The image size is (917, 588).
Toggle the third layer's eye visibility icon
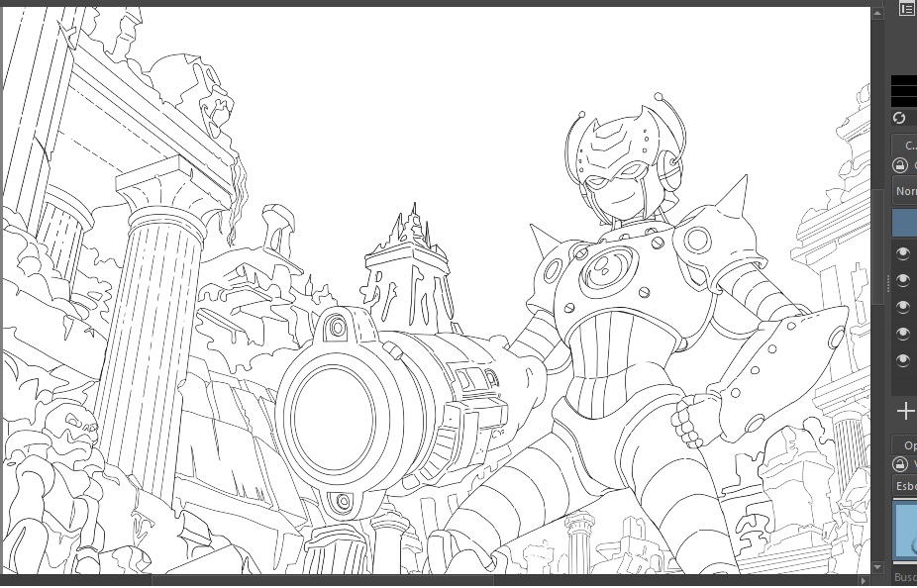[903, 307]
